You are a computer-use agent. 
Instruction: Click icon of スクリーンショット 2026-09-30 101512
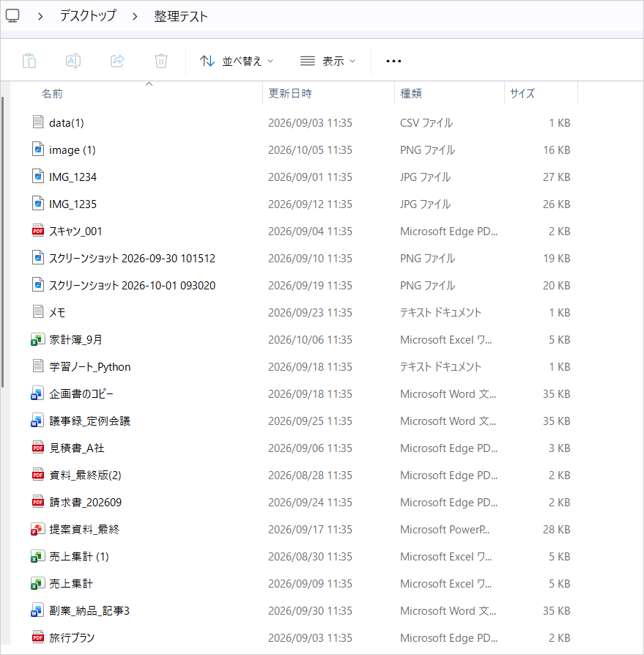coord(38,258)
